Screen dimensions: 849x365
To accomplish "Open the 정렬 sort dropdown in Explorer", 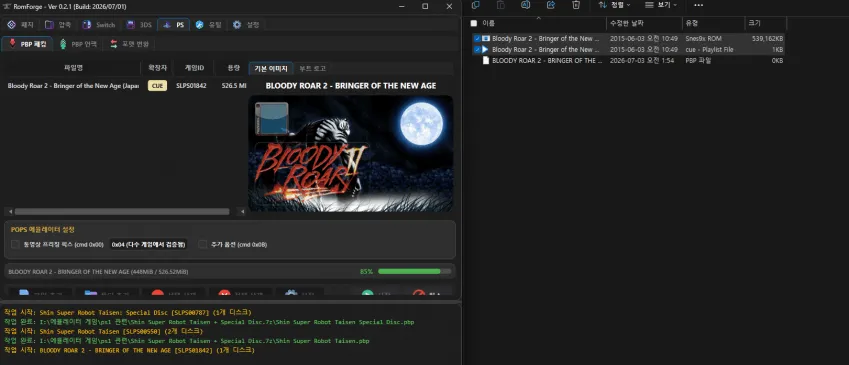I will pos(615,5).
